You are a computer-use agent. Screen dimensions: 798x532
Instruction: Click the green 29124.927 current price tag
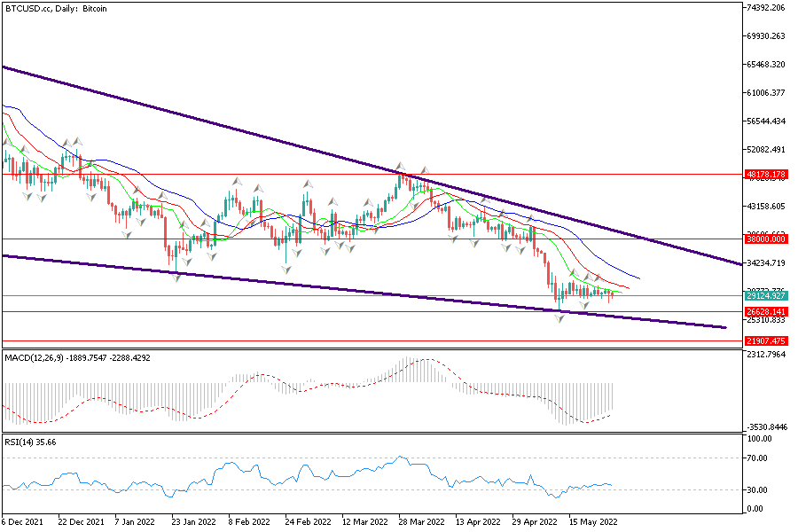tap(767, 295)
